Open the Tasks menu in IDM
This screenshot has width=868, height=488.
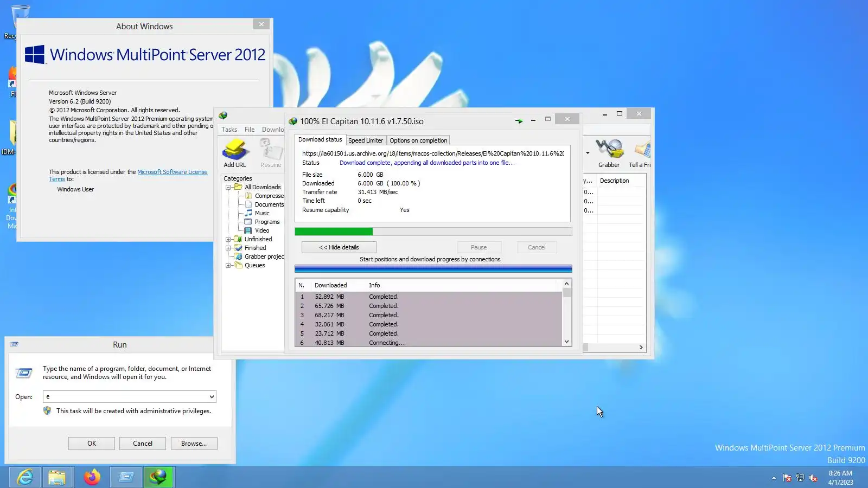coord(229,130)
